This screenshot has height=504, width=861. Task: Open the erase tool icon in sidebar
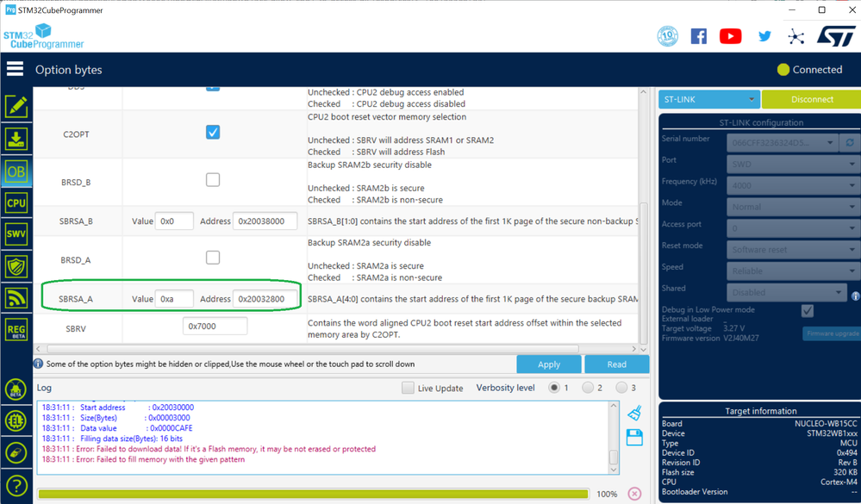point(16,453)
